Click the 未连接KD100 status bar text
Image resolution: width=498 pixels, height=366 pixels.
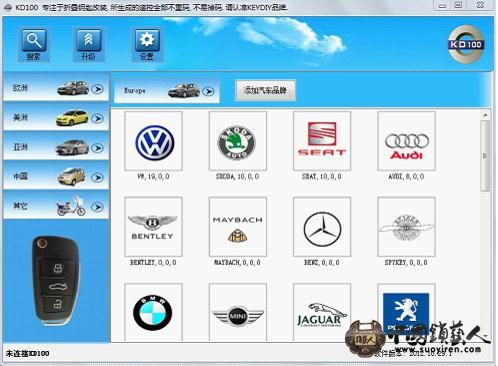coord(28,353)
